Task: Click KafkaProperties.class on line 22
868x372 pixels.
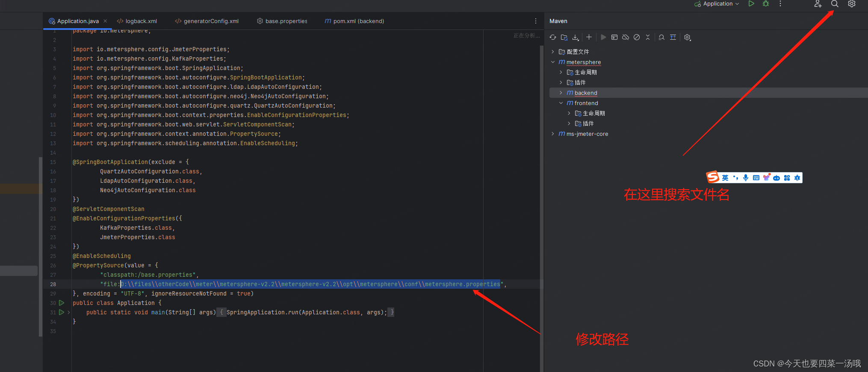Action: 136,228
